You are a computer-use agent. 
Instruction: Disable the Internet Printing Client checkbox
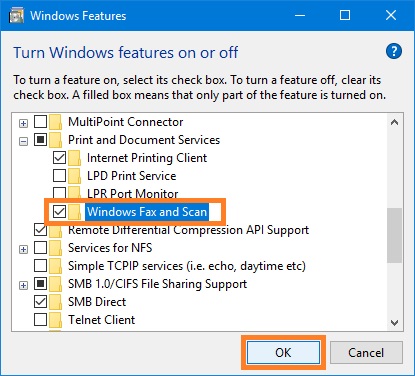[59, 157]
